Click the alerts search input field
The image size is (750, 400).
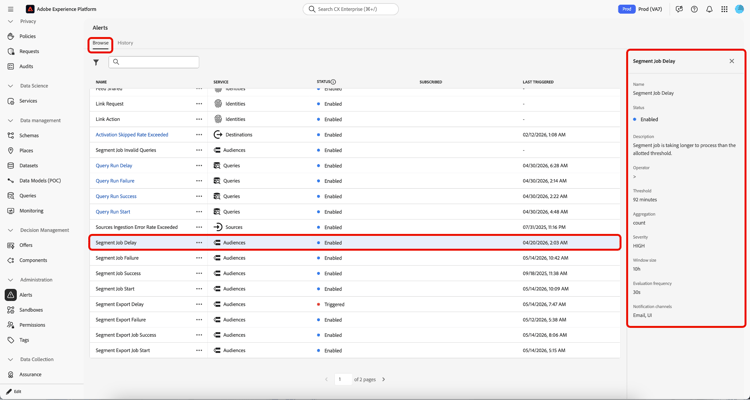(154, 62)
